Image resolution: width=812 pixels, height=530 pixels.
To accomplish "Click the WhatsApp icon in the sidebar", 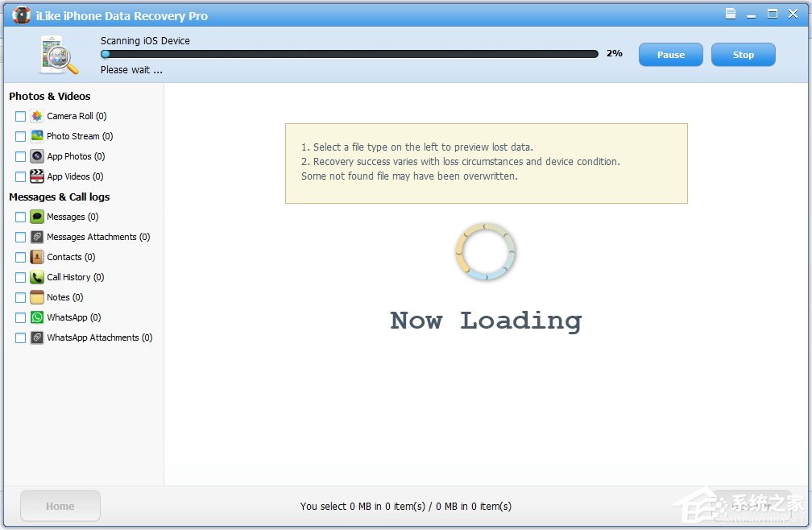I will click(35, 317).
